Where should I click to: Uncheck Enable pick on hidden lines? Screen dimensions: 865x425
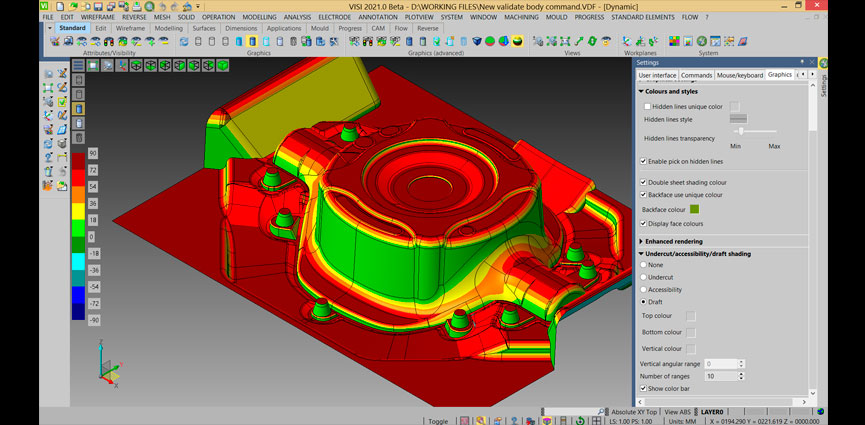coord(643,161)
